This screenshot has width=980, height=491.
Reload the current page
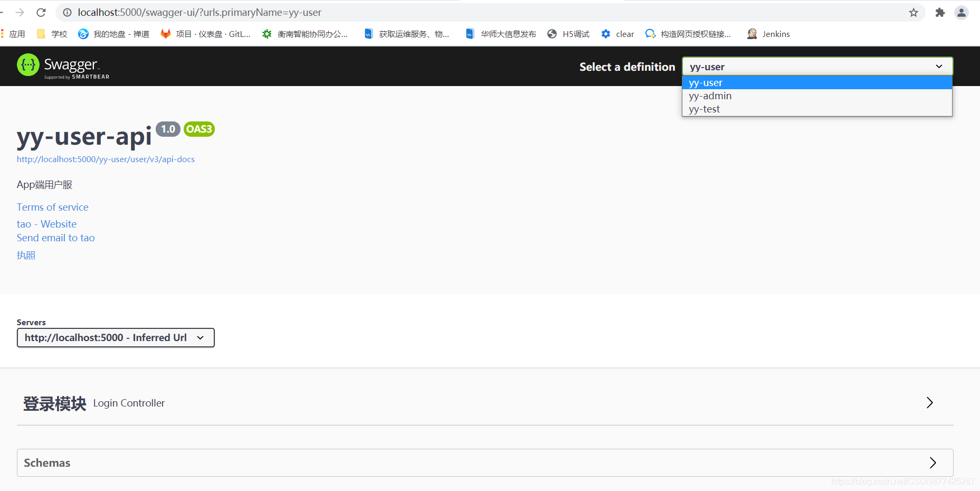pyautogui.click(x=41, y=12)
